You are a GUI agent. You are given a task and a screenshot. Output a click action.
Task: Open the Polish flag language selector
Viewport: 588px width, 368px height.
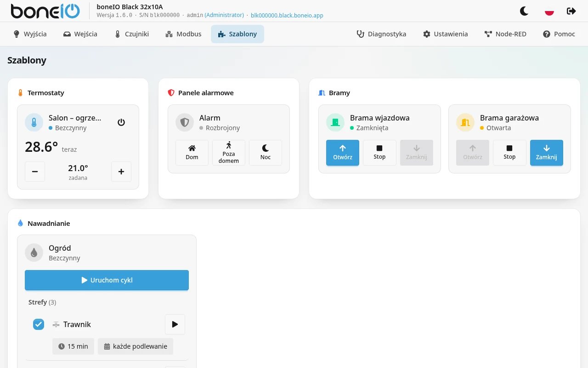coord(549,11)
